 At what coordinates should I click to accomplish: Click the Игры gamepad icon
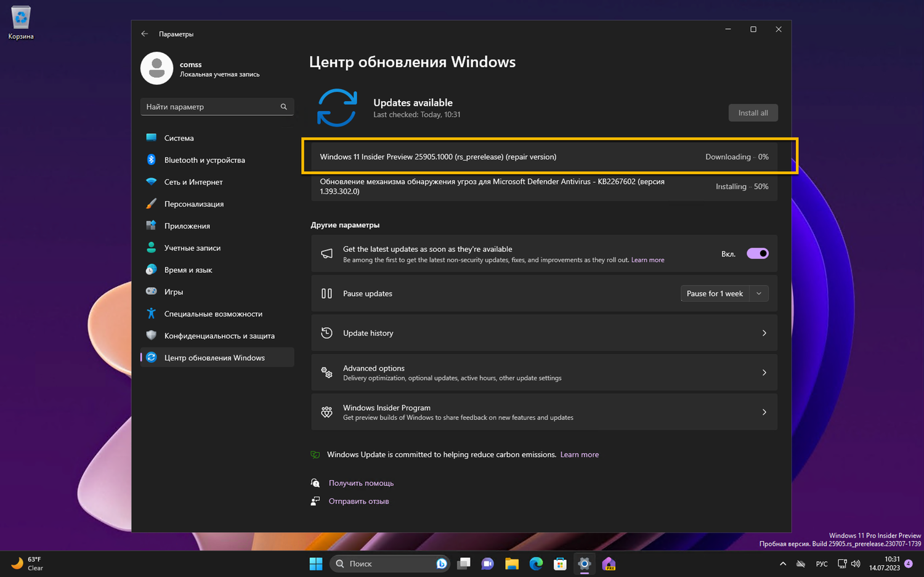pos(151,291)
